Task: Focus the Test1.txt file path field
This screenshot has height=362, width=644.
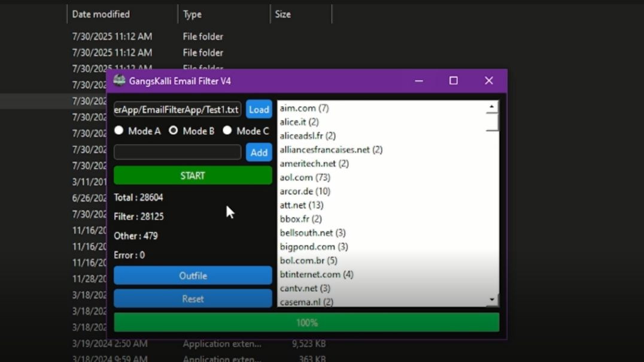Action: pyautogui.click(x=177, y=110)
